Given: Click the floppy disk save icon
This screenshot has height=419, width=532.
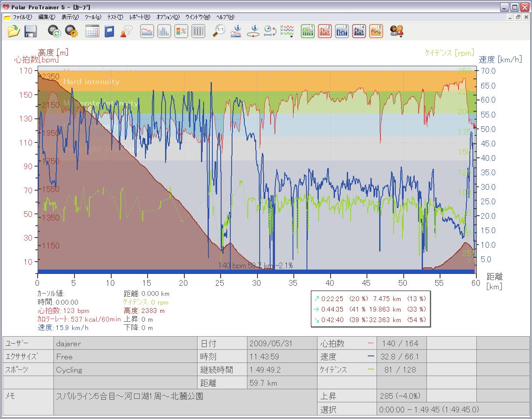Looking at the screenshot, I should click(30, 31).
